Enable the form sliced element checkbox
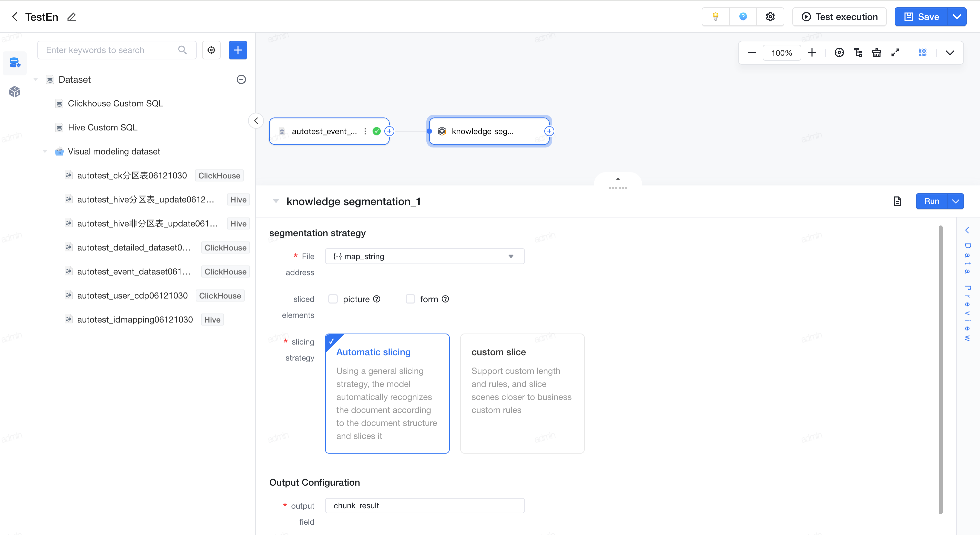The width and height of the screenshot is (980, 535). tap(410, 299)
